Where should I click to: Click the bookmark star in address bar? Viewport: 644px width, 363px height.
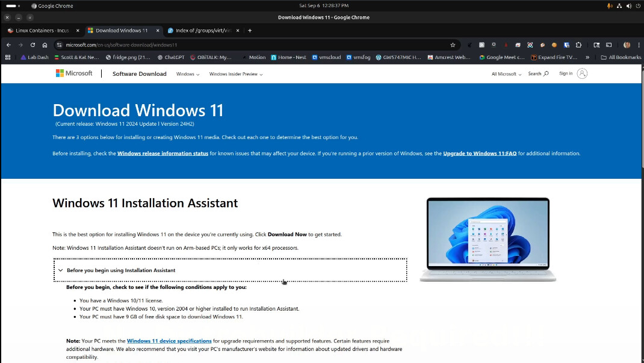[x=453, y=45]
